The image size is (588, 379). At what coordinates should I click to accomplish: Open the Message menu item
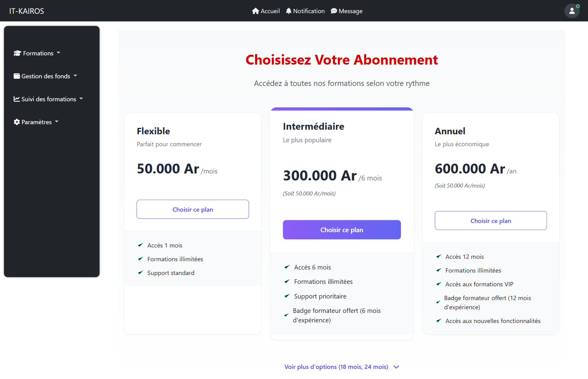[x=350, y=11]
